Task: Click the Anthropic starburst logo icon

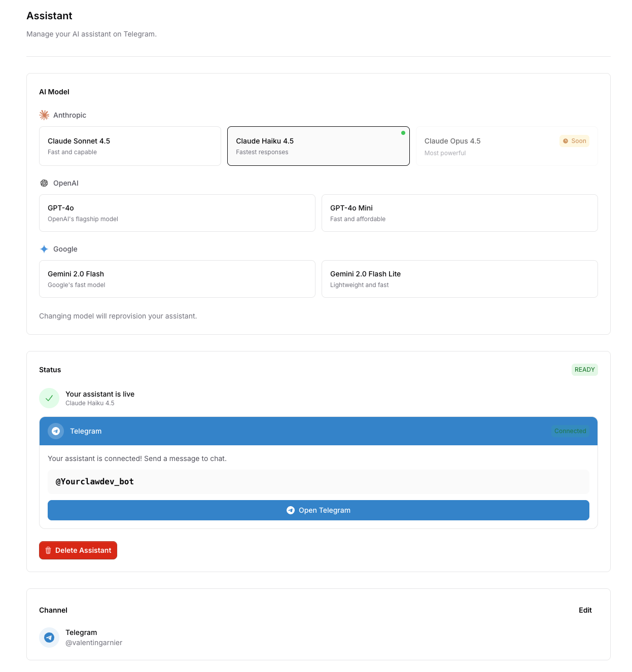Action: [44, 115]
